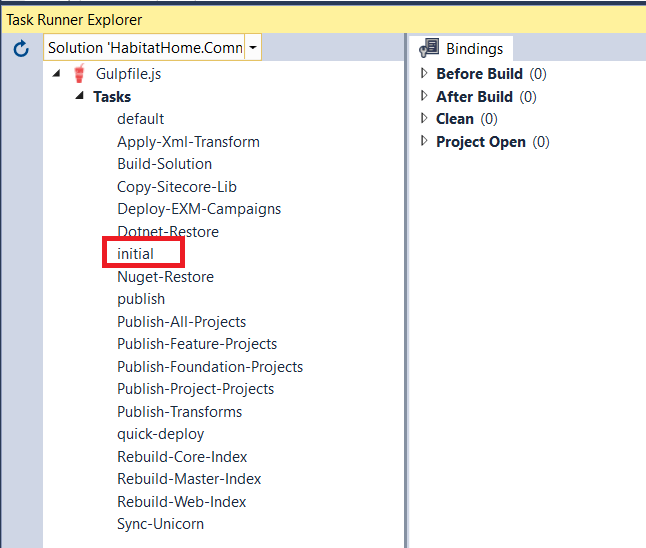Image resolution: width=646 pixels, height=548 pixels.
Task: Select the Build-Solution task
Action: [x=164, y=164]
